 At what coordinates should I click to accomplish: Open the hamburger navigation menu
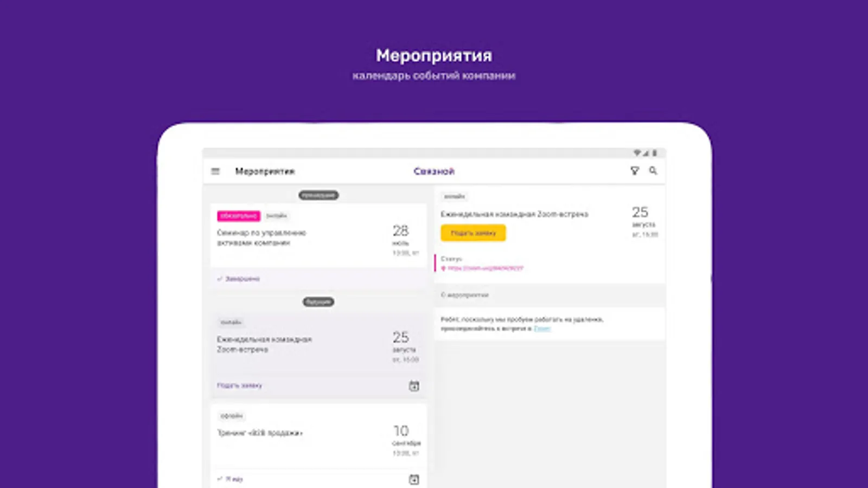pos(215,171)
